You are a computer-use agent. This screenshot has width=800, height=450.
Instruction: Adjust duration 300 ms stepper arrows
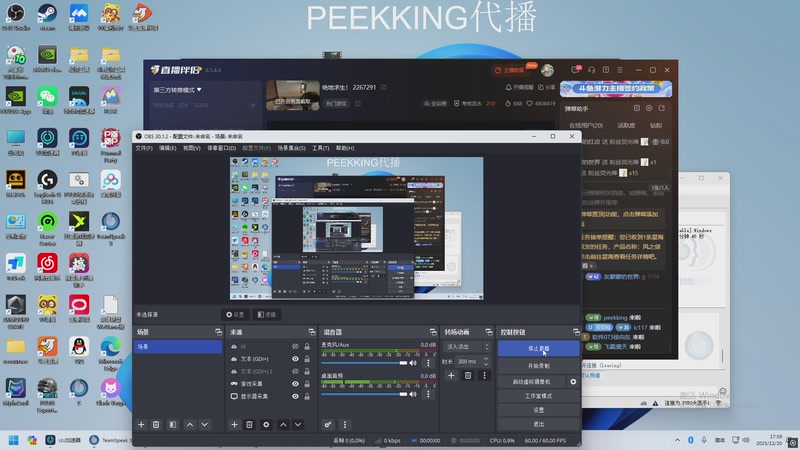(x=486, y=361)
